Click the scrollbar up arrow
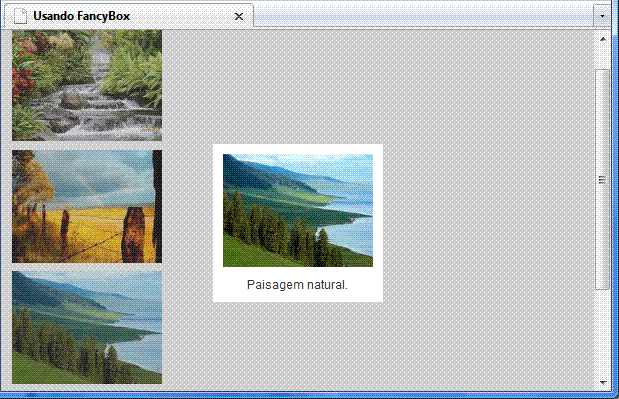This screenshot has width=619, height=399. [x=602, y=39]
